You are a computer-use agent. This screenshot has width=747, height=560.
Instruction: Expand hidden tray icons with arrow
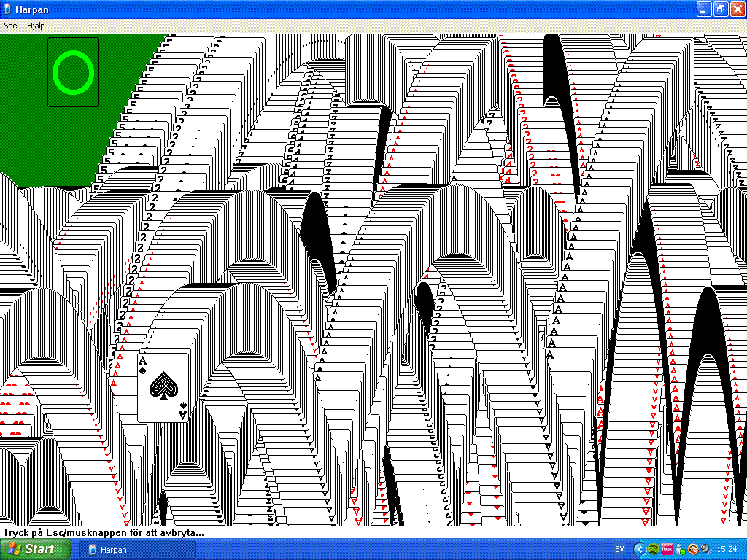click(x=640, y=549)
